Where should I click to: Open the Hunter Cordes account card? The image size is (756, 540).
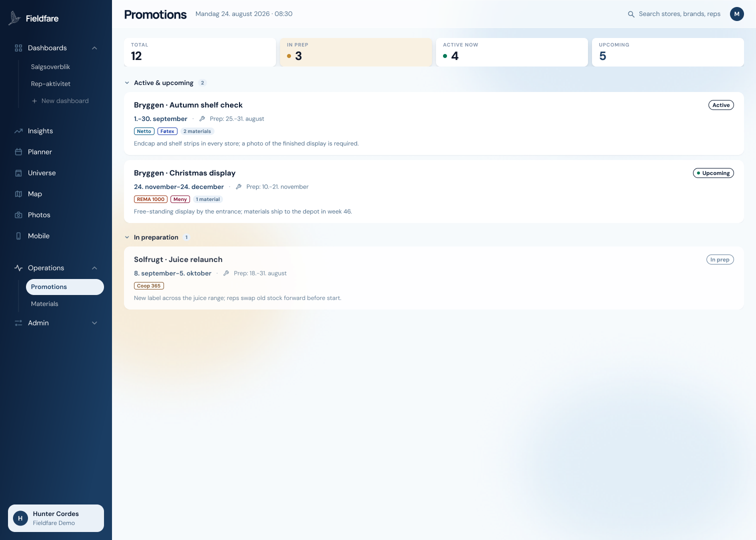(56, 518)
